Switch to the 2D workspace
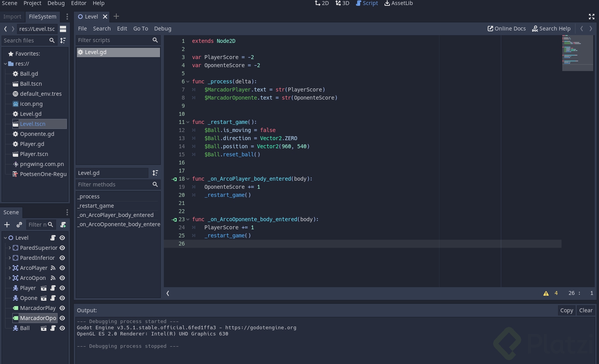Viewport: 599px width, 364px height. pyautogui.click(x=322, y=3)
